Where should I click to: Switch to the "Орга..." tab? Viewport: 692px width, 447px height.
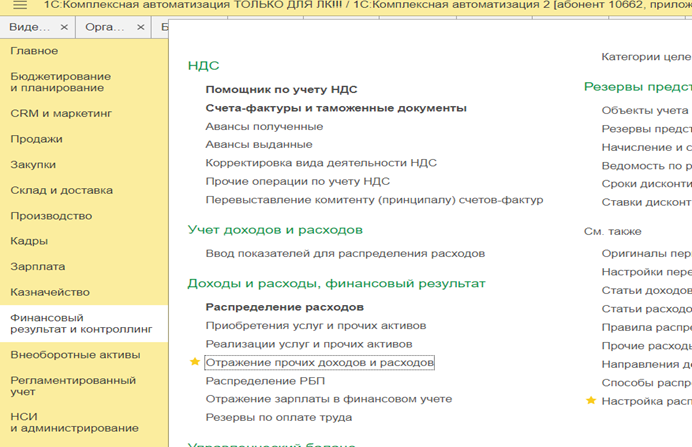[105, 27]
